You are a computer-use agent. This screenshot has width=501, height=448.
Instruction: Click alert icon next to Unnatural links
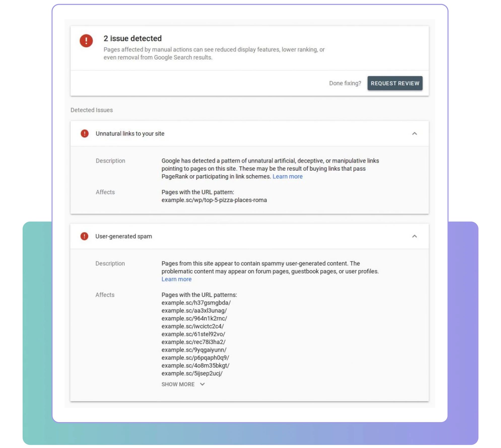tap(85, 133)
